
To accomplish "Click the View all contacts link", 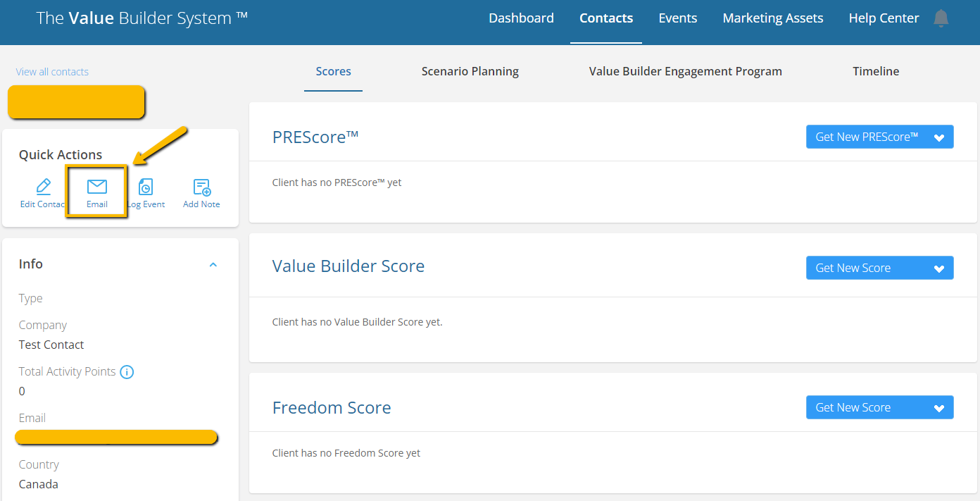I will click(52, 72).
